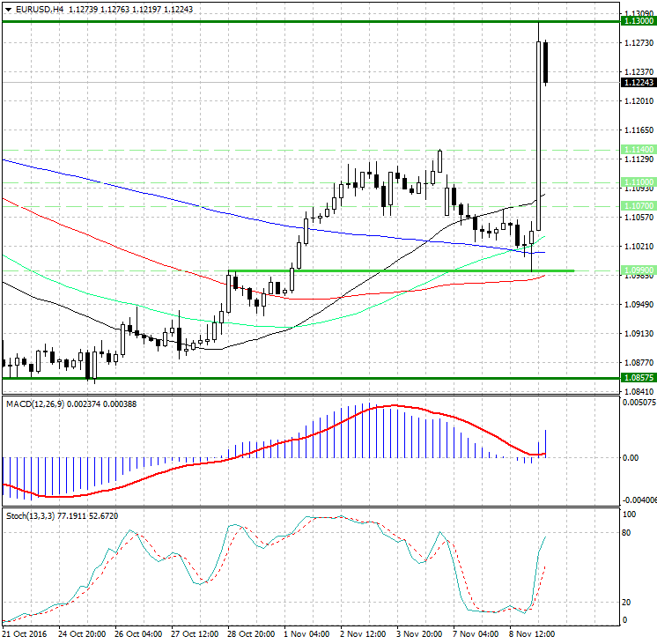The image size is (657, 644).
Task: Click the stochastic level 80 scale label
Action: coord(626,533)
